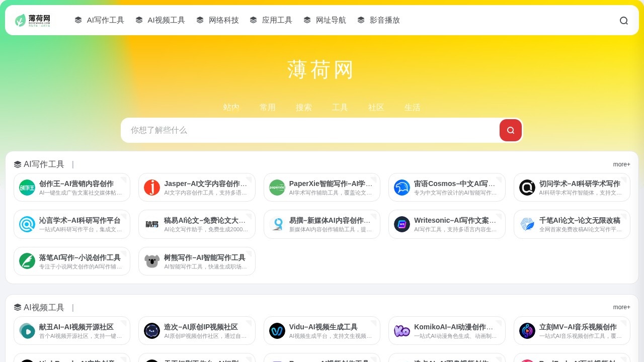644x362 pixels.
Task: Open Writesonic–AI写作文案 link
Action: pos(456,220)
